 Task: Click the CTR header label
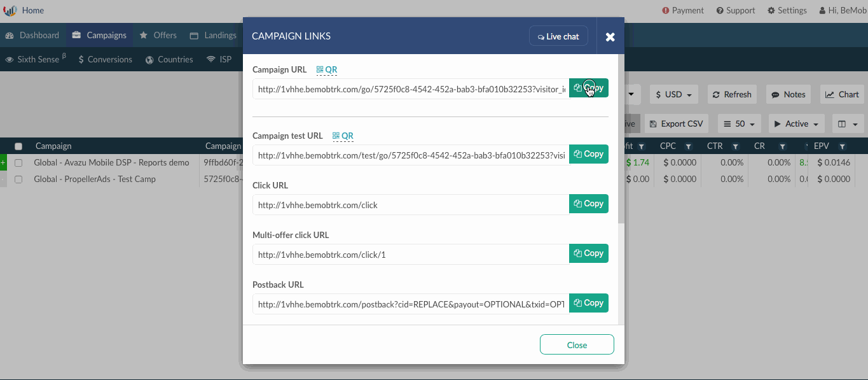(715, 146)
